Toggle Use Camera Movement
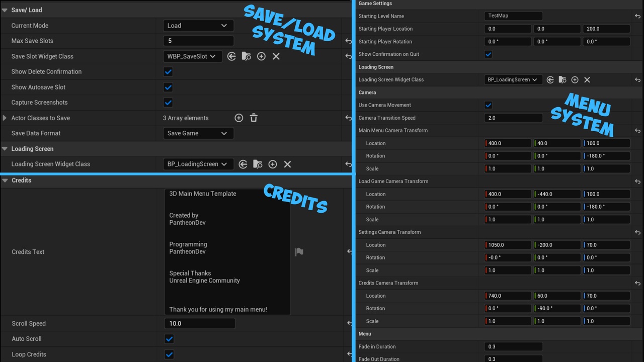The image size is (644, 362). pyautogui.click(x=488, y=105)
